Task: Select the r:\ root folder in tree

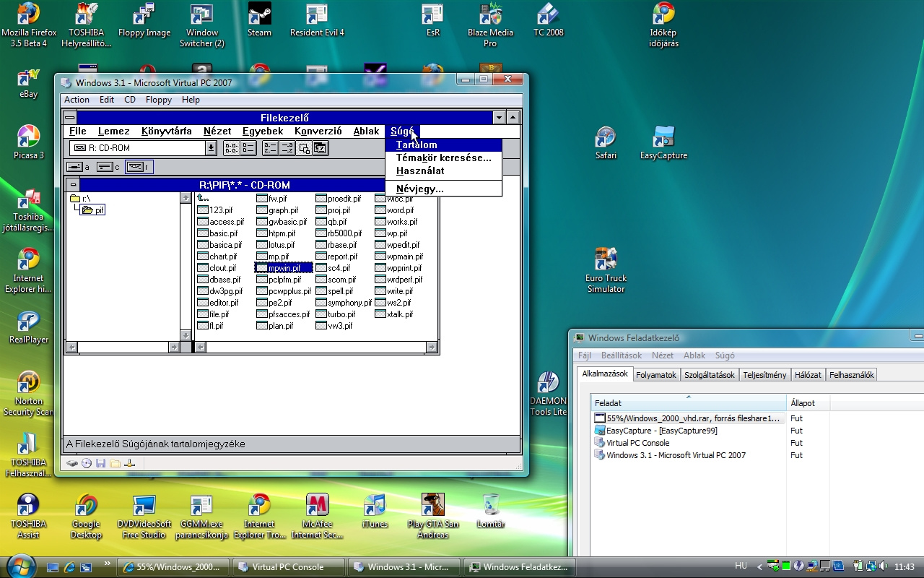Action: tap(80, 199)
